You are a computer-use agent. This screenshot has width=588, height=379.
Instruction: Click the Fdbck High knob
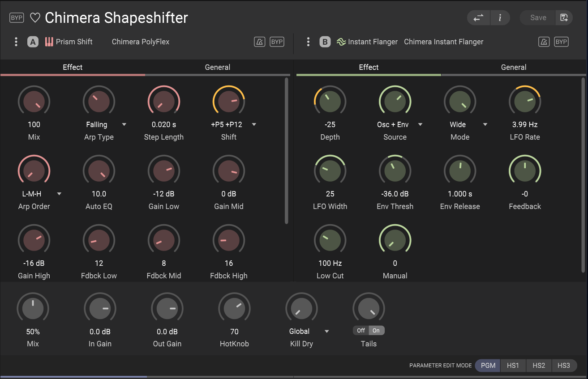pyautogui.click(x=229, y=240)
